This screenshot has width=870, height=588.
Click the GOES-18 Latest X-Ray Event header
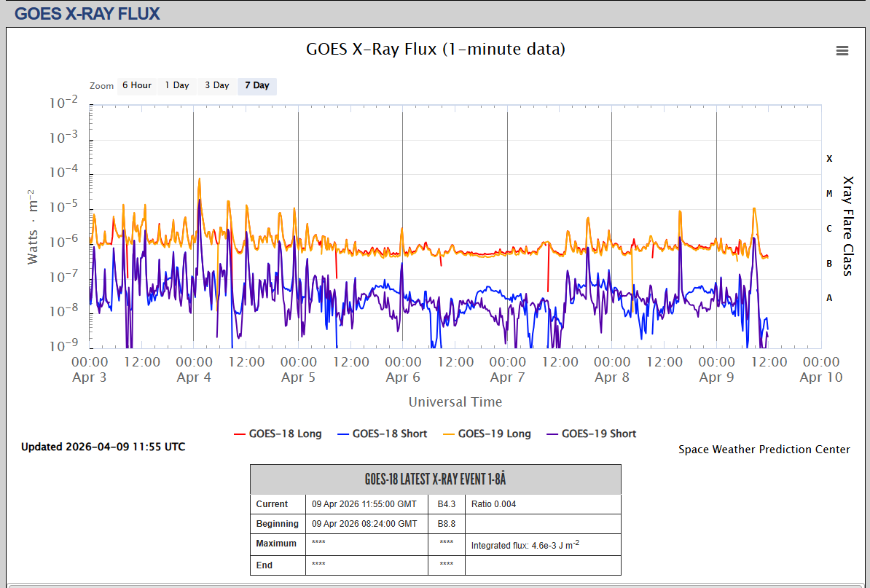tap(436, 479)
